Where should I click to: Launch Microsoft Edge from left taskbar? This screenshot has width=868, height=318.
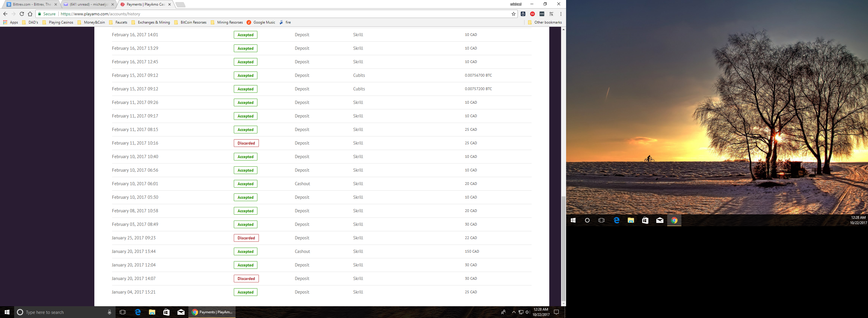[x=137, y=312]
